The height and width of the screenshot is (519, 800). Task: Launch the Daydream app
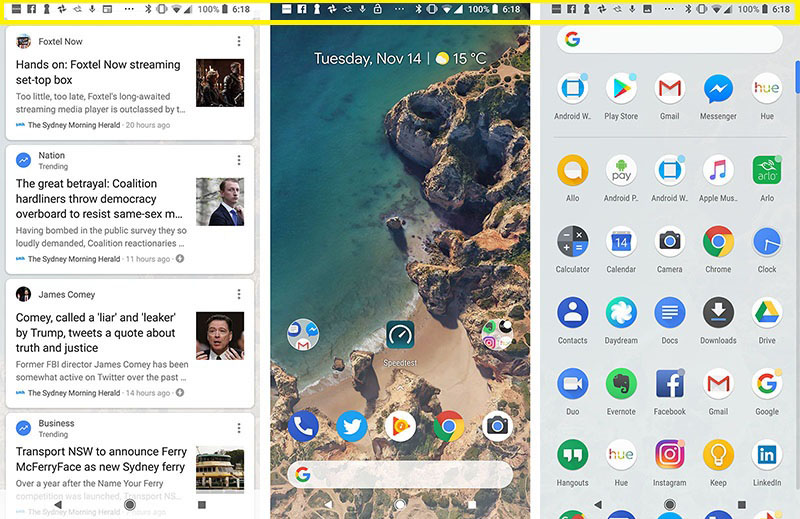[621, 313]
